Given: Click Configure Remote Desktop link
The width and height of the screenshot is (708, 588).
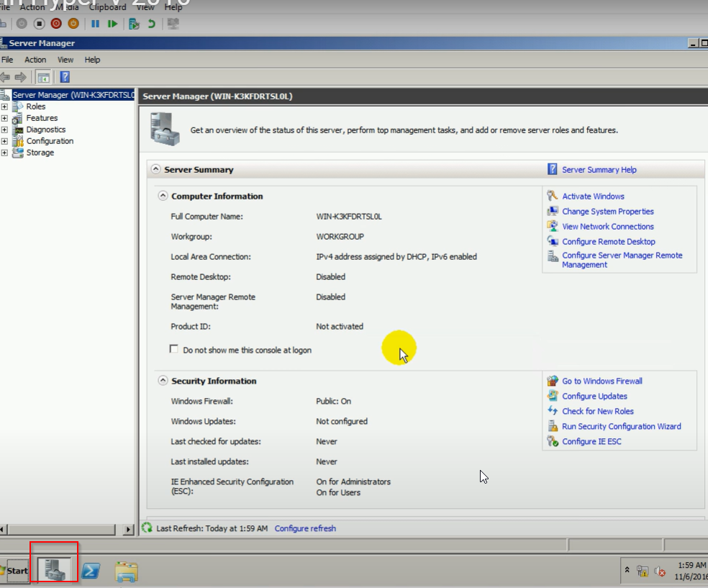Looking at the screenshot, I should [x=608, y=242].
